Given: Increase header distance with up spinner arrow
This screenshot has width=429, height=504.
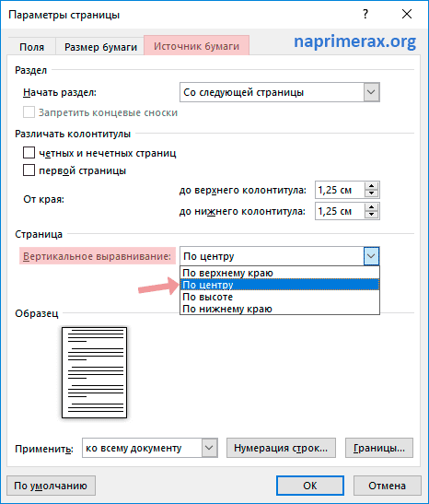Looking at the screenshot, I should pyautogui.click(x=372, y=186).
